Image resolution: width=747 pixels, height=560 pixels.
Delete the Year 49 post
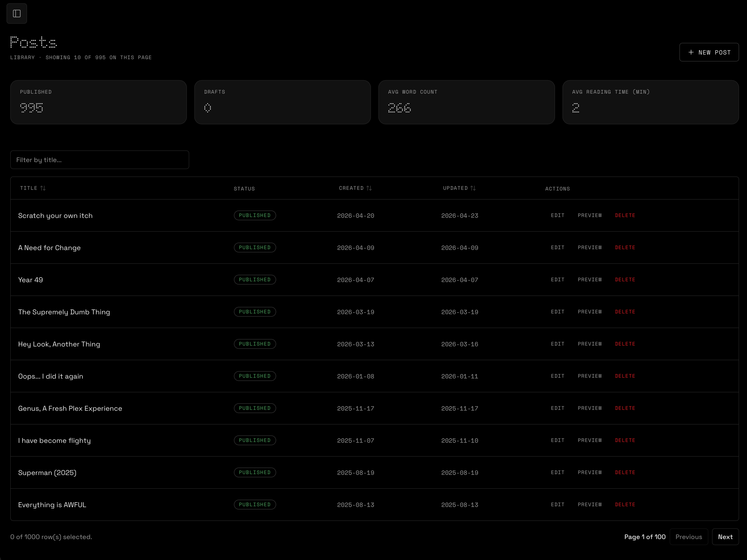(625, 279)
